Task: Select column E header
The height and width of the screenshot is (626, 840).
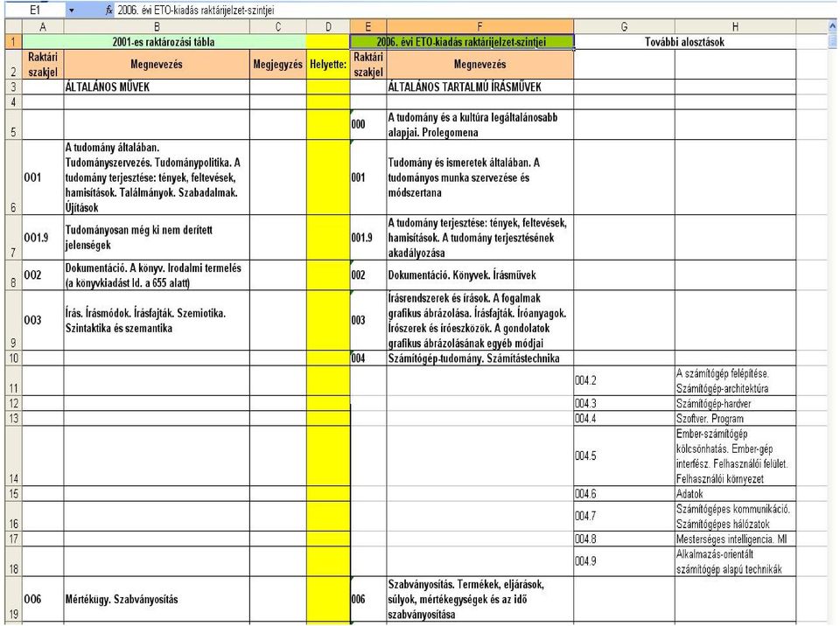Action: [368, 27]
